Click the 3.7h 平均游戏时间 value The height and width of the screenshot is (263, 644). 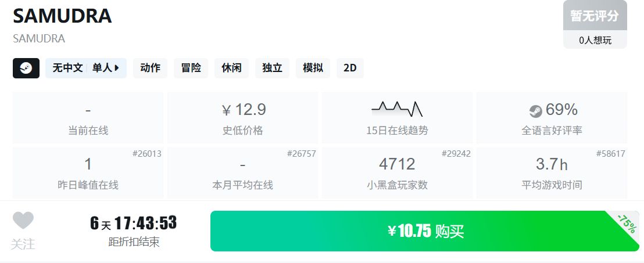click(552, 164)
